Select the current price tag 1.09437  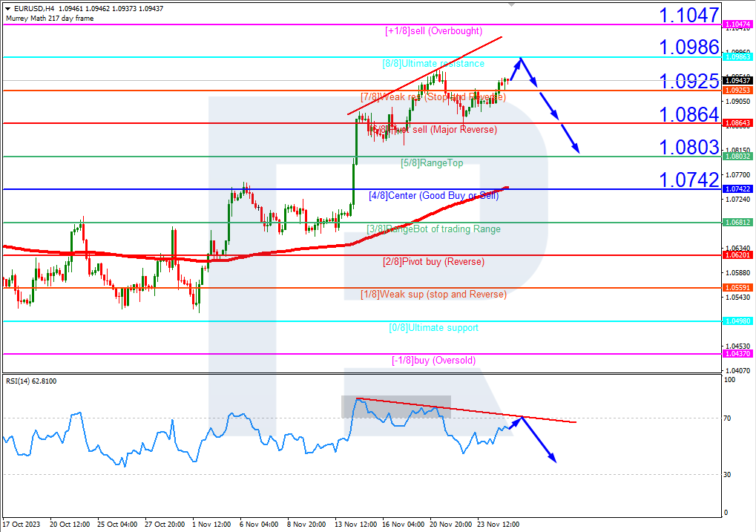tap(737, 80)
